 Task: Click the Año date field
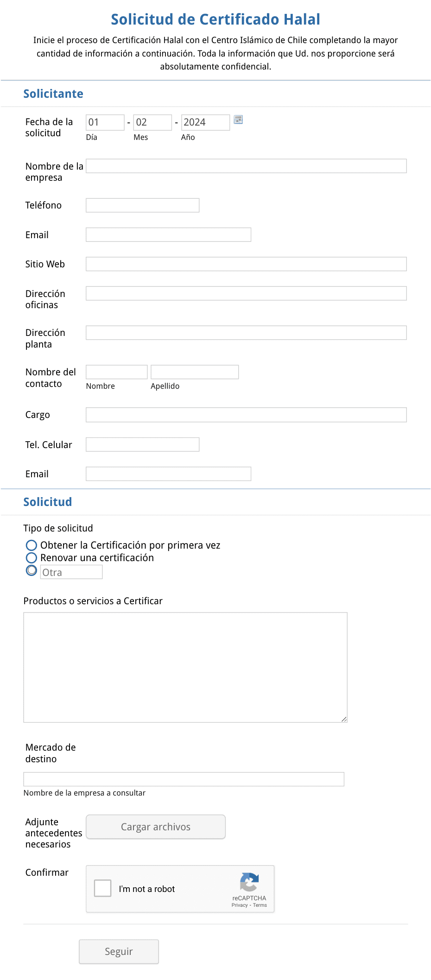[x=205, y=122]
